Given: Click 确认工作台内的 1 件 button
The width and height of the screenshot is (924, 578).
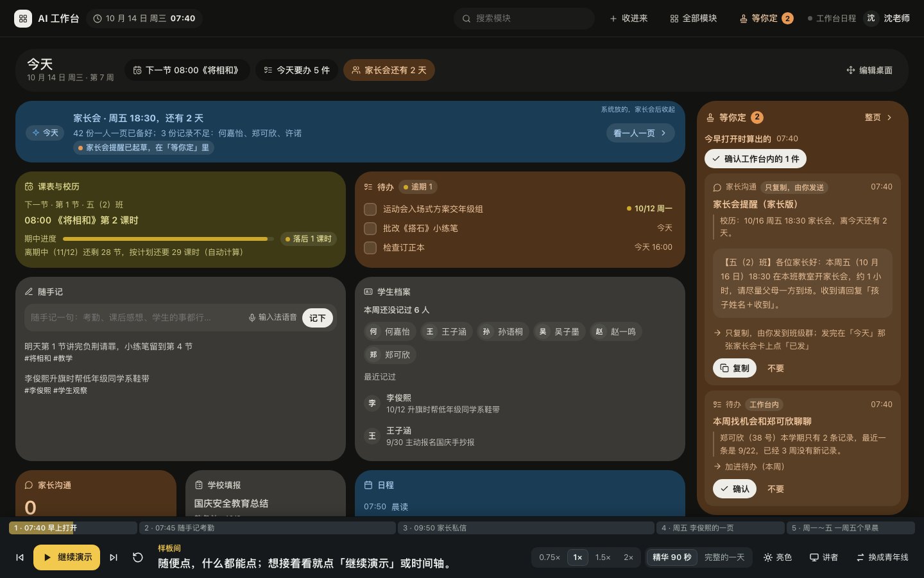Looking at the screenshot, I should tap(755, 159).
